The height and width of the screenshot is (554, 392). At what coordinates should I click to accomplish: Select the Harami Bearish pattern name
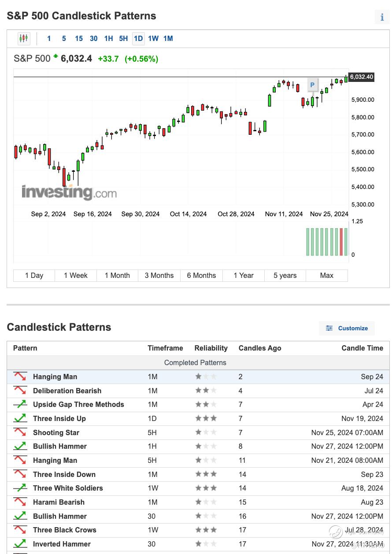click(59, 502)
